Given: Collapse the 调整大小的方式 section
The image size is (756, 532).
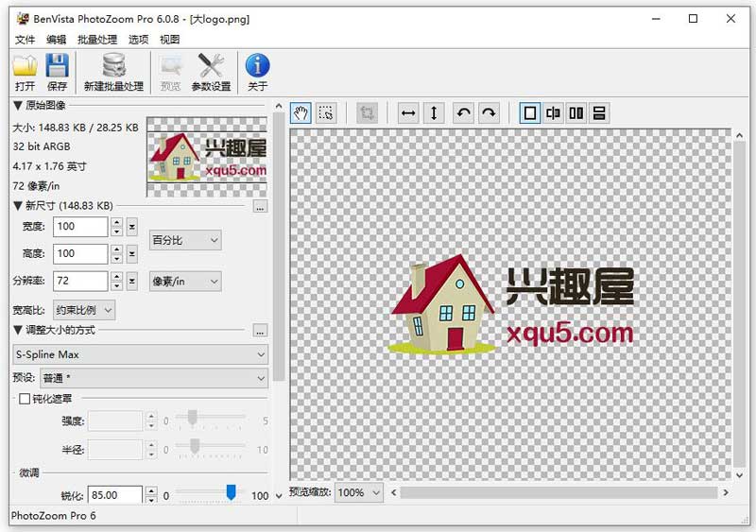Looking at the screenshot, I should tap(18, 330).
